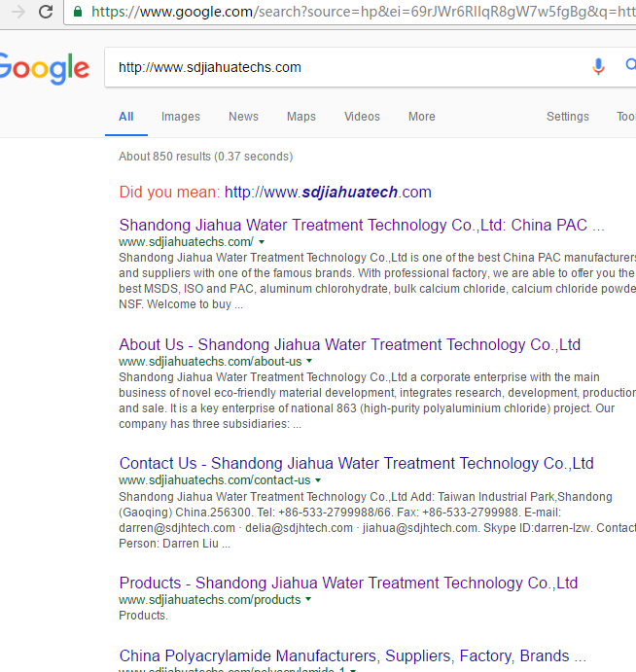Click the 'Did you mean:' label
Viewport: 636px width, 672px height.
(170, 192)
